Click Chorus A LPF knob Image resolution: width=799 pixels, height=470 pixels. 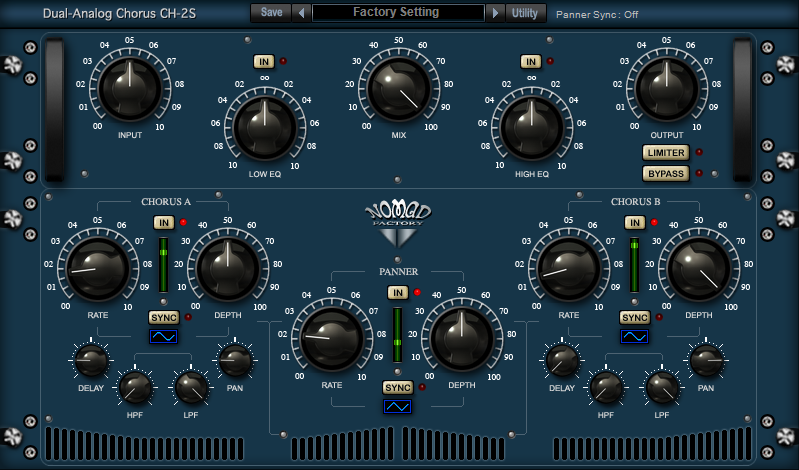[x=191, y=387]
